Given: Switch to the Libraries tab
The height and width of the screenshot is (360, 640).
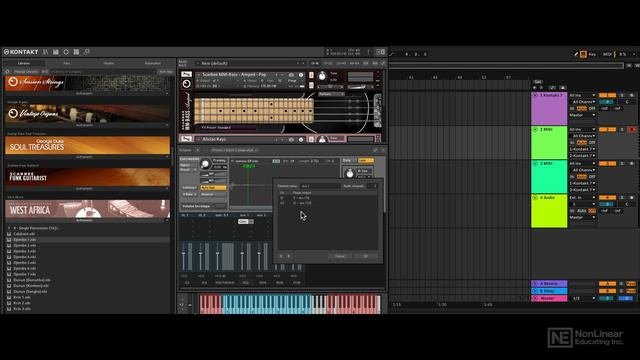Looking at the screenshot, I should tap(24, 63).
